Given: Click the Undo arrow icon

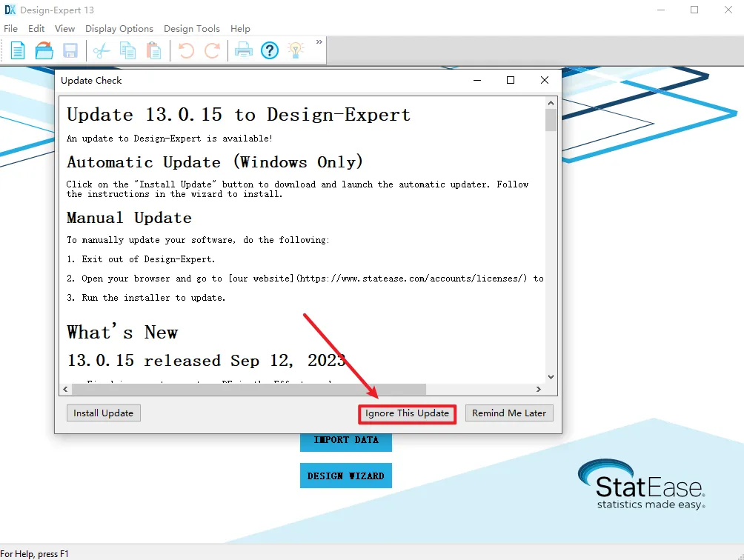Looking at the screenshot, I should (186, 50).
